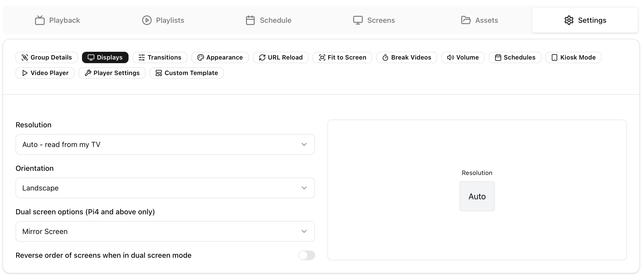644x279 pixels.
Task: Open the Transitions settings section
Action: tap(160, 57)
